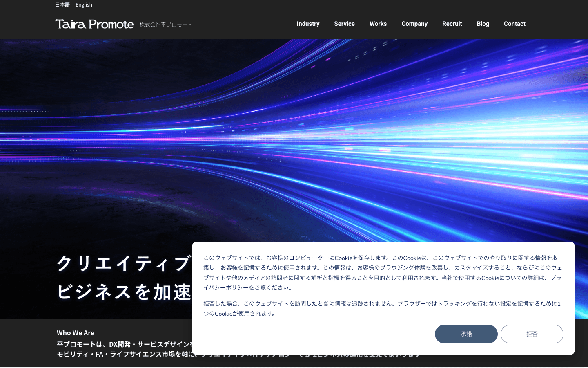Click the ビジネスを加速 hero headline line
588x368 pixels.
tap(124, 292)
